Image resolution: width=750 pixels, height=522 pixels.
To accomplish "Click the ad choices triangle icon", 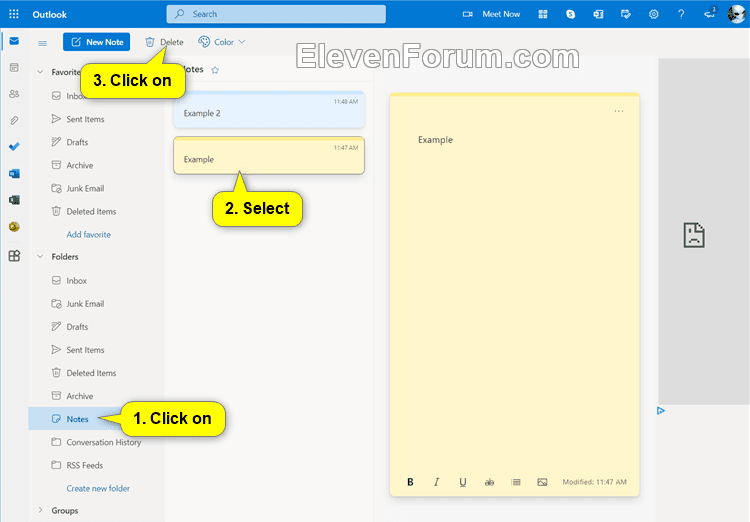I will (x=661, y=411).
